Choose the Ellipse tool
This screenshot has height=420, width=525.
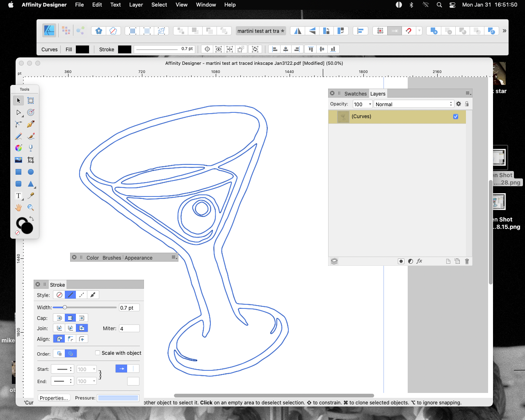pos(30,172)
